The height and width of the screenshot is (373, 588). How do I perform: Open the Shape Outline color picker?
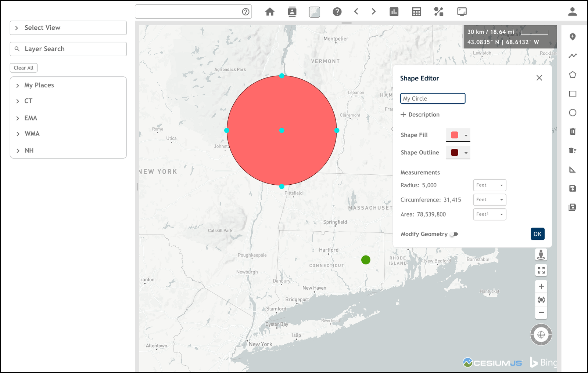tap(458, 153)
